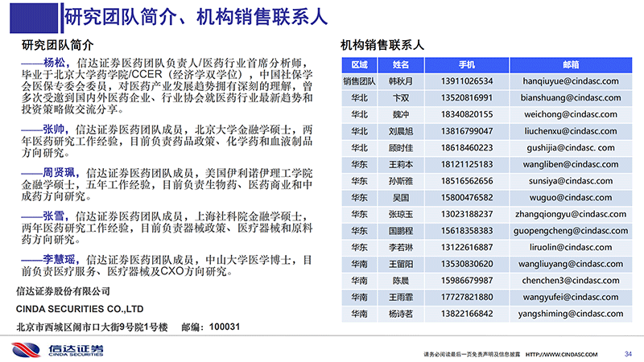Click the 研究团队简介 section heading
The height and width of the screenshot is (362, 644).
click(x=57, y=45)
